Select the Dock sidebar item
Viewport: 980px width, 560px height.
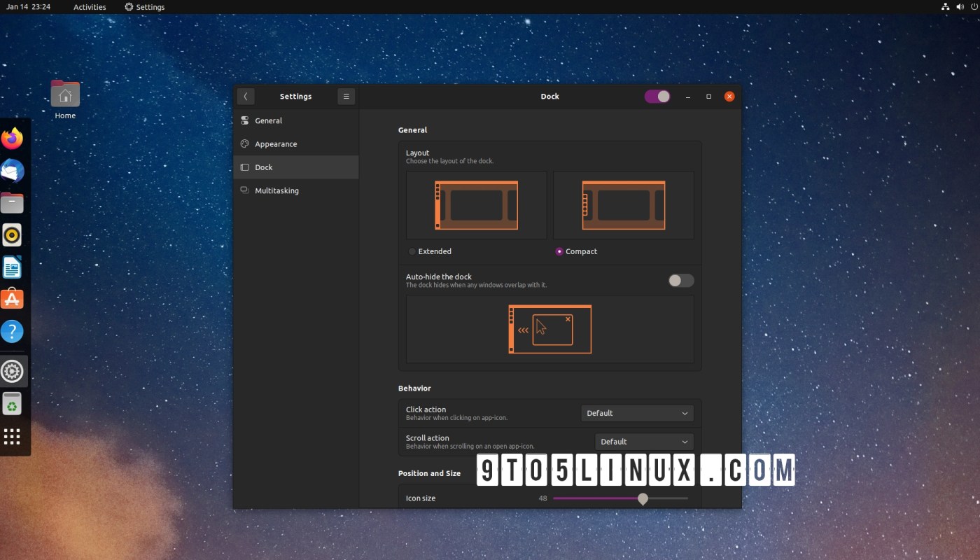pos(296,167)
